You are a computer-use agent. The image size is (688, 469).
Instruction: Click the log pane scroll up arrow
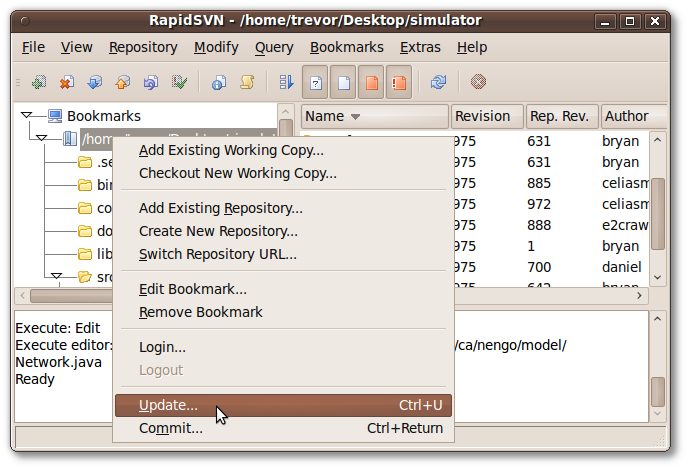[657, 319]
